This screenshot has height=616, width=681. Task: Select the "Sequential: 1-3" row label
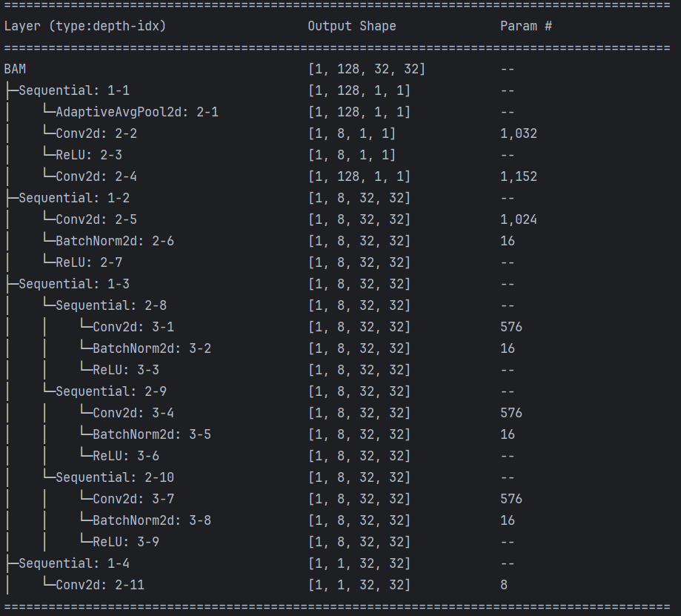click(74, 284)
